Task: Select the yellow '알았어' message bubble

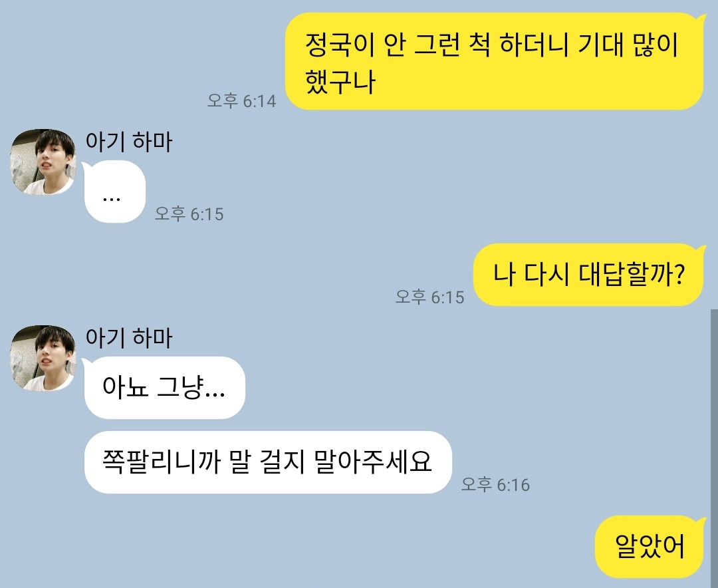Action: [x=650, y=547]
